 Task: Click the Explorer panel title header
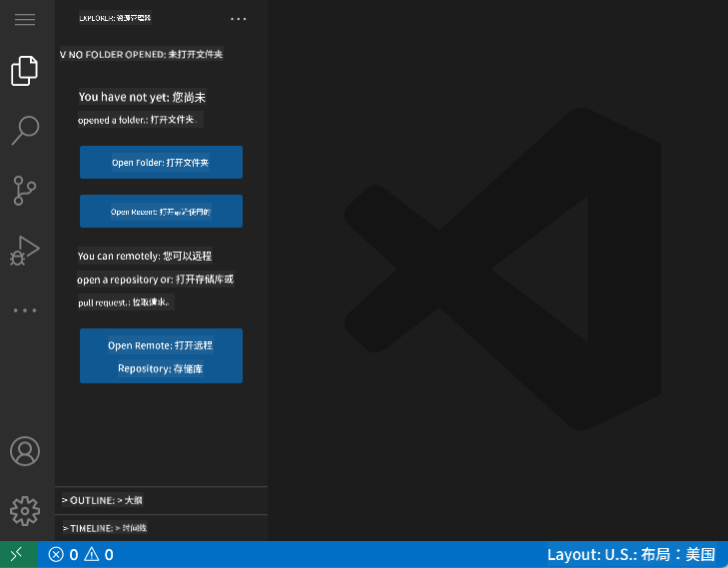point(122,19)
